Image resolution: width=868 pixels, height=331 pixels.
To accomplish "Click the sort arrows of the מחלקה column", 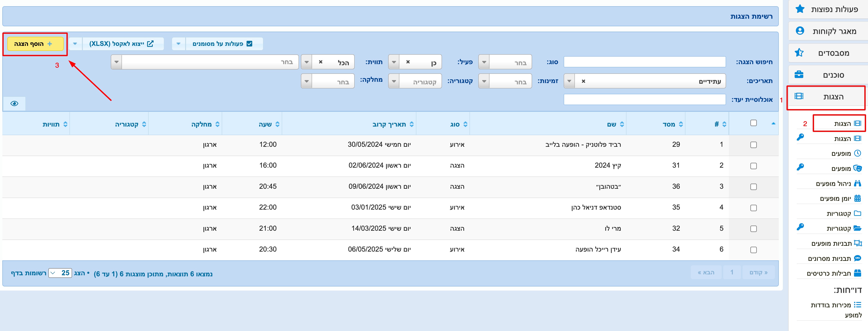I will (x=217, y=124).
